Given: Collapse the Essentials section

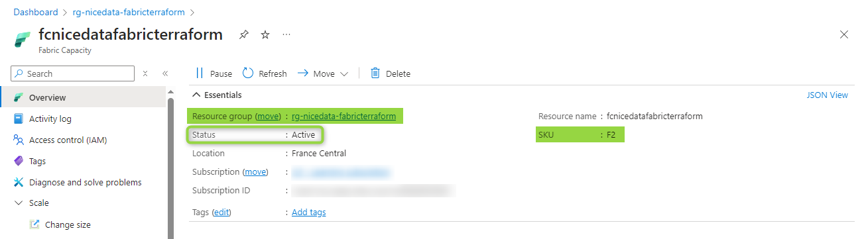Looking at the screenshot, I should pos(197,95).
